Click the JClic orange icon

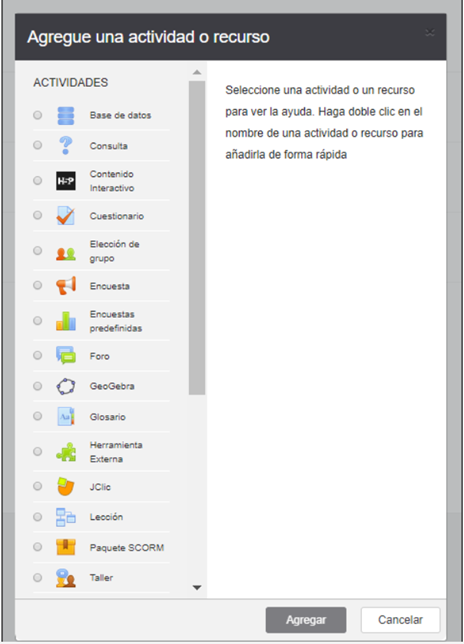click(x=66, y=486)
